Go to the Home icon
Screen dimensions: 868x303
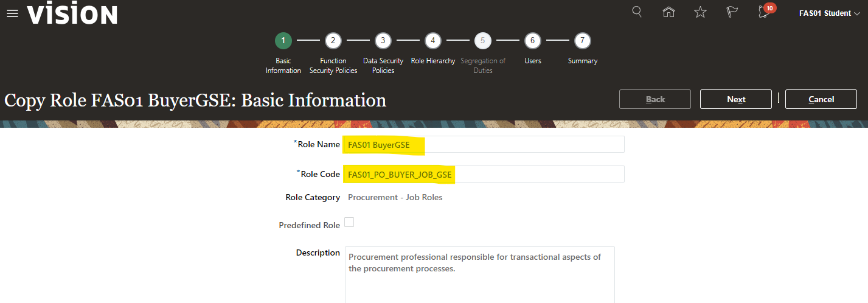coord(668,12)
